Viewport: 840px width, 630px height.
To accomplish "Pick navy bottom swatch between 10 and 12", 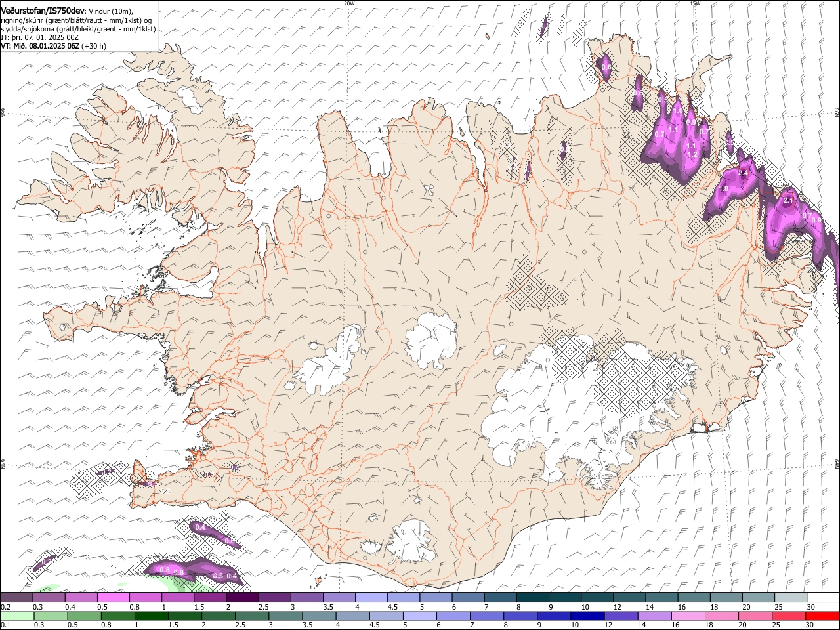I will pos(587,616).
